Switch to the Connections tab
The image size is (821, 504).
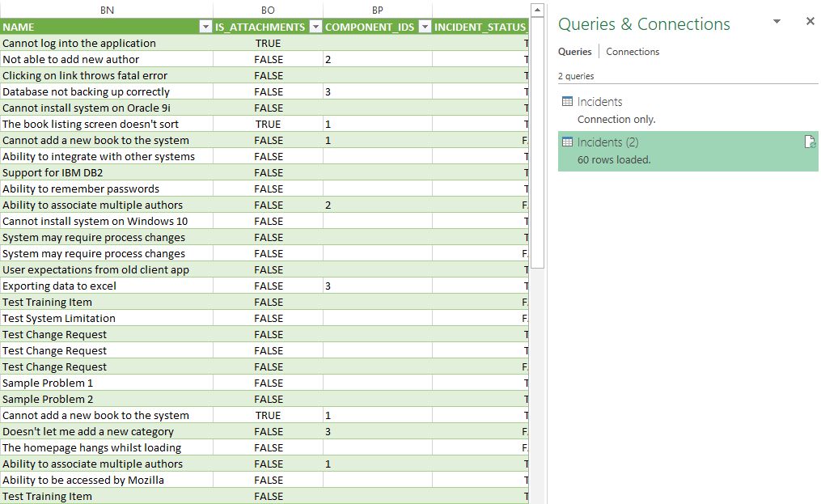coord(633,52)
